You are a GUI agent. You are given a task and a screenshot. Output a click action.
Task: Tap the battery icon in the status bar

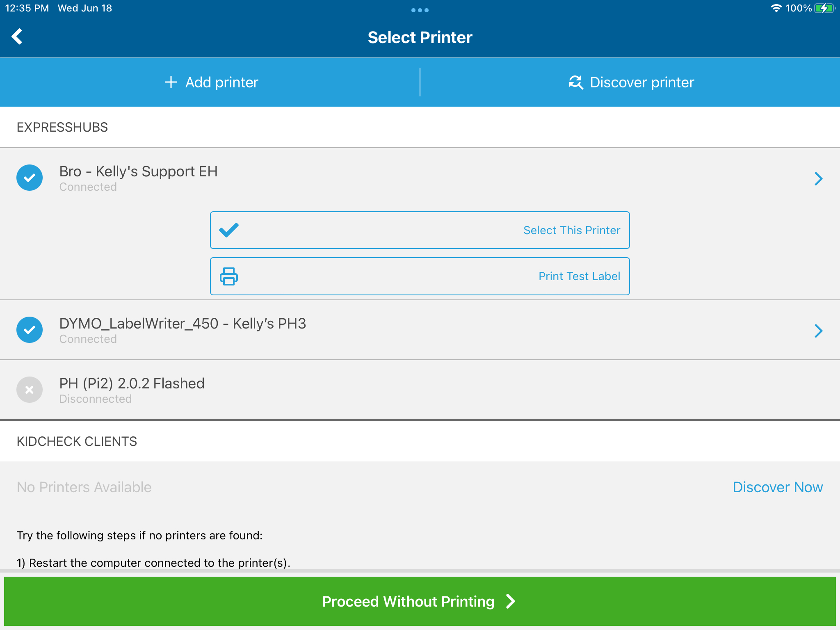tap(824, 8)
